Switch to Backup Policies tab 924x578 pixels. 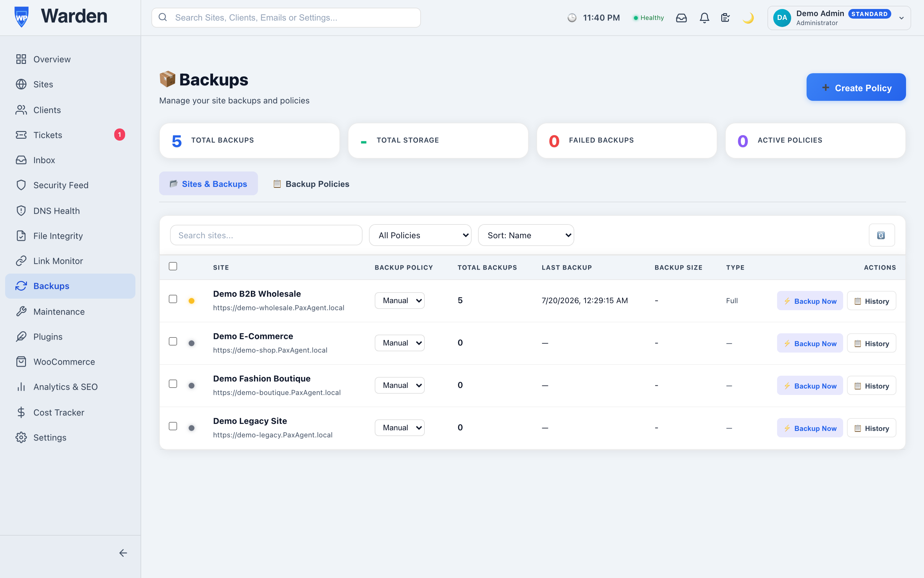click(311, 184)
